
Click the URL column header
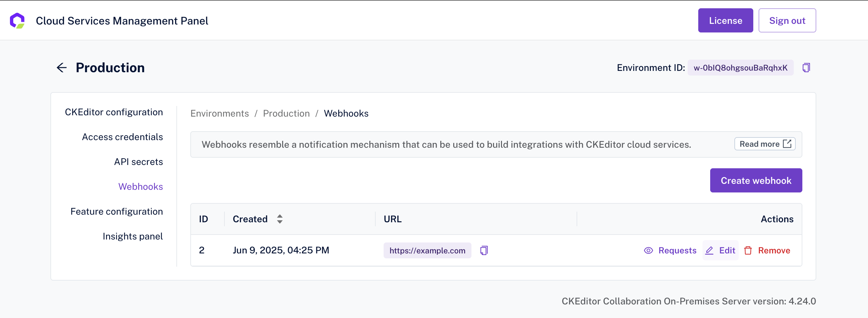[x=393, y=219]
